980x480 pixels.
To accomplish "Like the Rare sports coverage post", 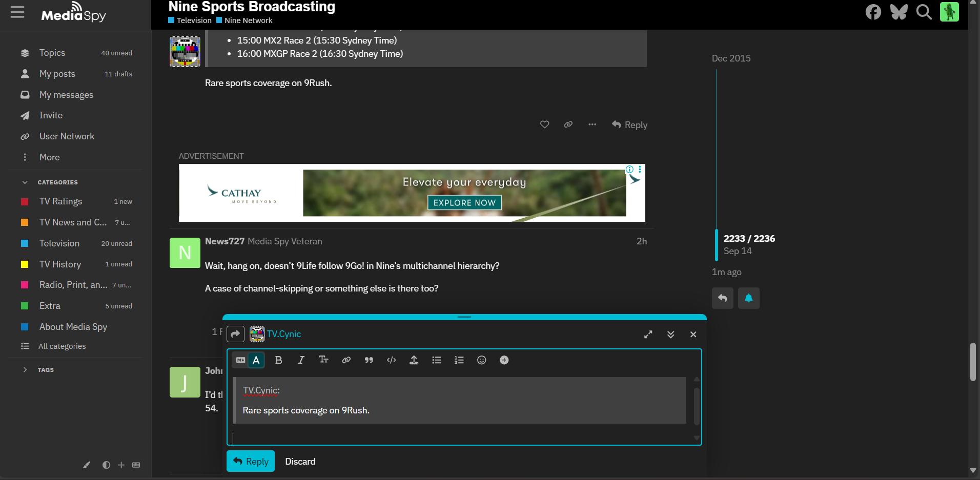I will (x=544, y=124).
